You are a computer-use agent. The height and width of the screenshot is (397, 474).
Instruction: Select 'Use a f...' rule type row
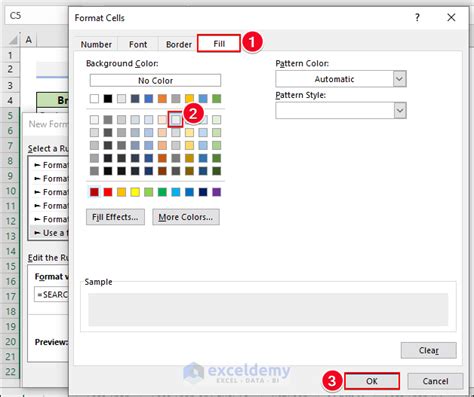click(x=50, y=233)
